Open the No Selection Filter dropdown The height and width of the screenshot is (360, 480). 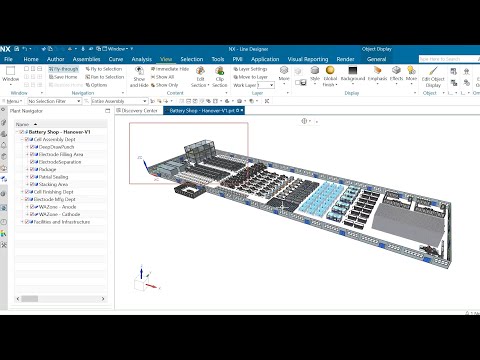click(54, 101)
